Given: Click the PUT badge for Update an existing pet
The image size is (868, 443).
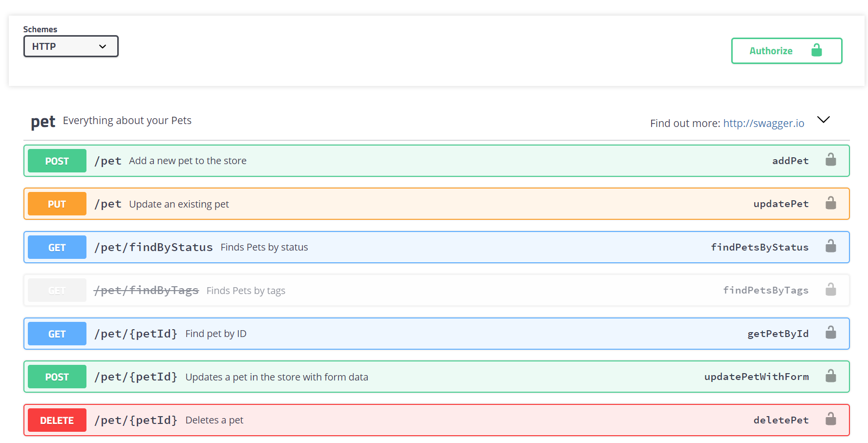Looking at the screenshot, I should (57, 204).
